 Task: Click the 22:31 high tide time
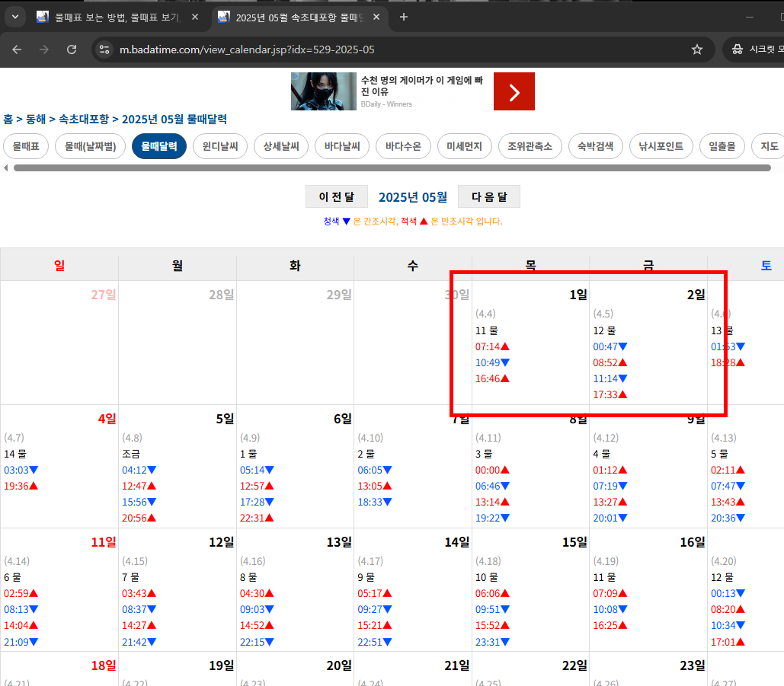point(257,518)
